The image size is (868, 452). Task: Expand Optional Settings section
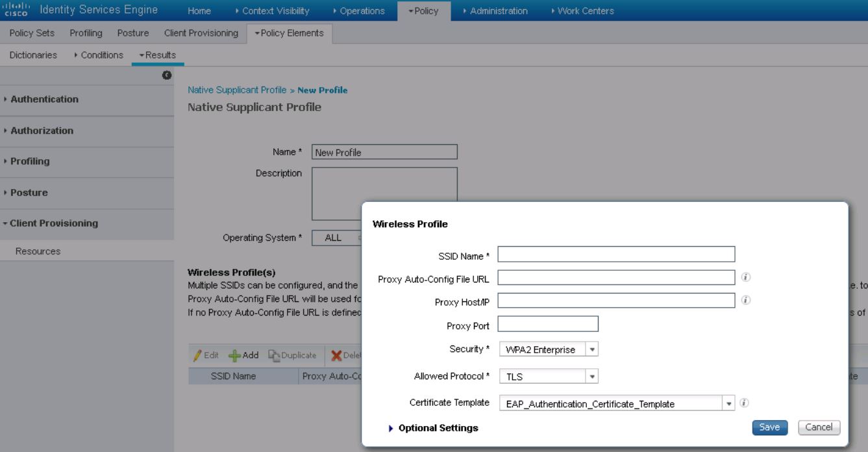pos(432,428)
